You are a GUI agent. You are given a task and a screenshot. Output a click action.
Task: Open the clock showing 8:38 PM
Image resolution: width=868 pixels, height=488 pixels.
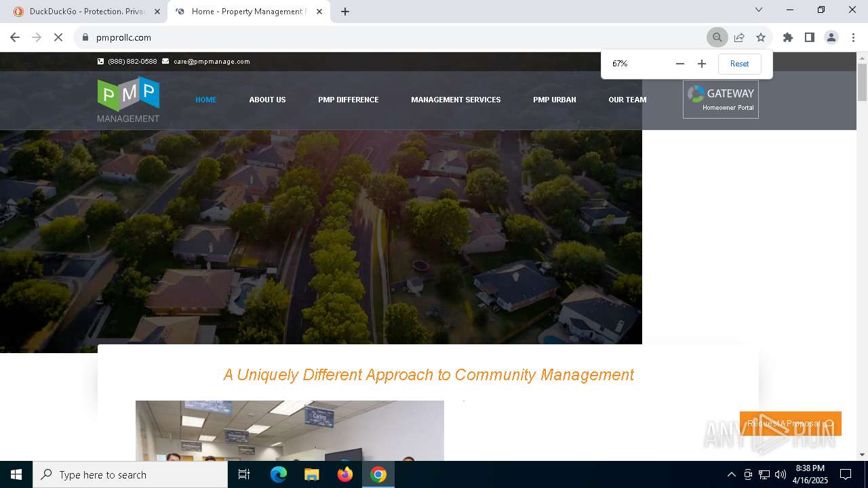[x=810, y=474]
